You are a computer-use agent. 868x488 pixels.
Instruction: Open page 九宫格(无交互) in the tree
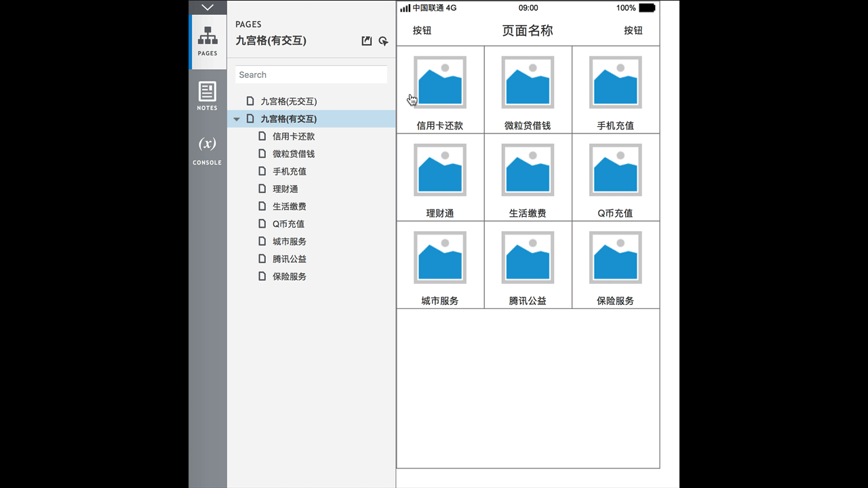(289, 102)
